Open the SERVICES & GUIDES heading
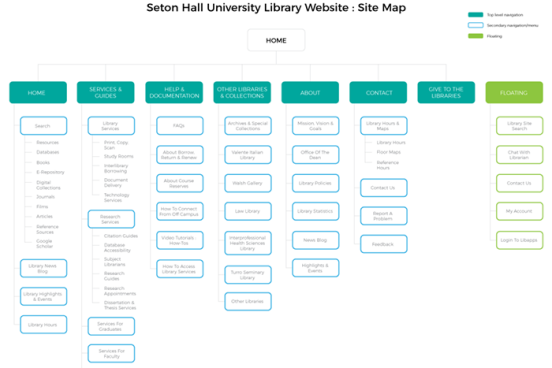 [106, 93]
